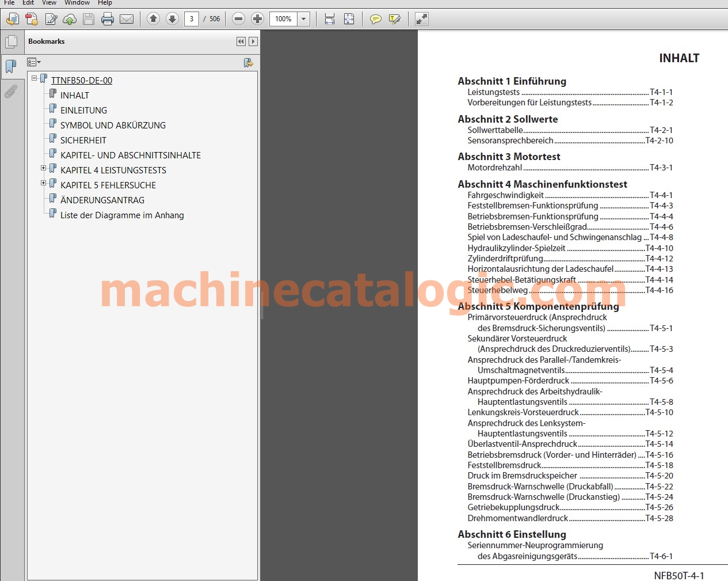Open the Window menu
Viewport: 728px width, 581px height.
pyautogui.click(x=77, y=2)
